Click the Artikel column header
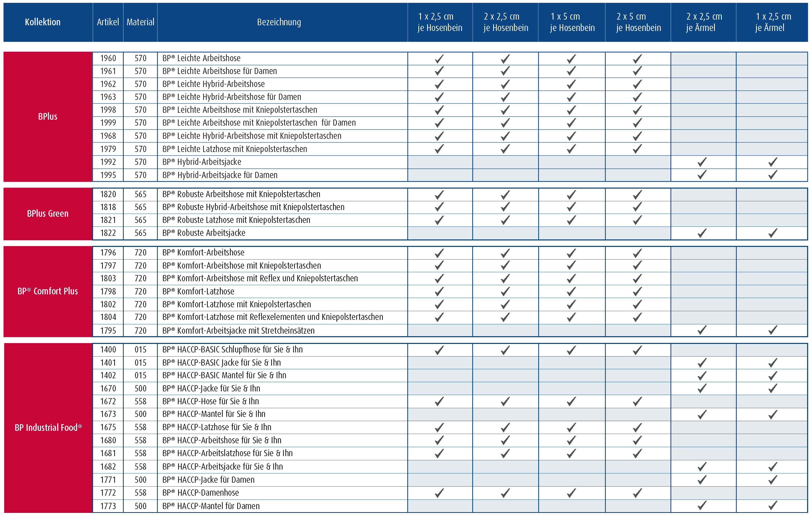 click(x=108, y=22)
